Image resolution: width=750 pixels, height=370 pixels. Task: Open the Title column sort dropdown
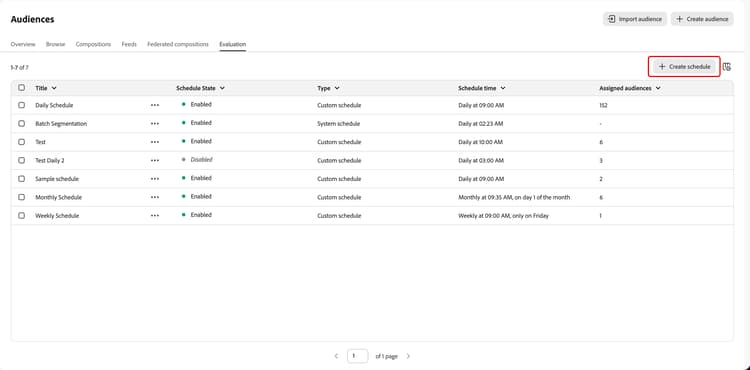pyautogui.click(x=54, y=88)
